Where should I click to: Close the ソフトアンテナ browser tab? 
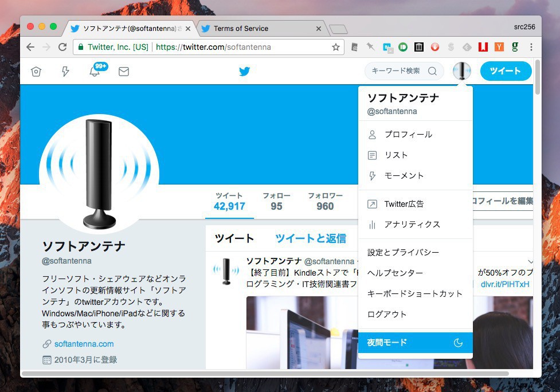188,29
